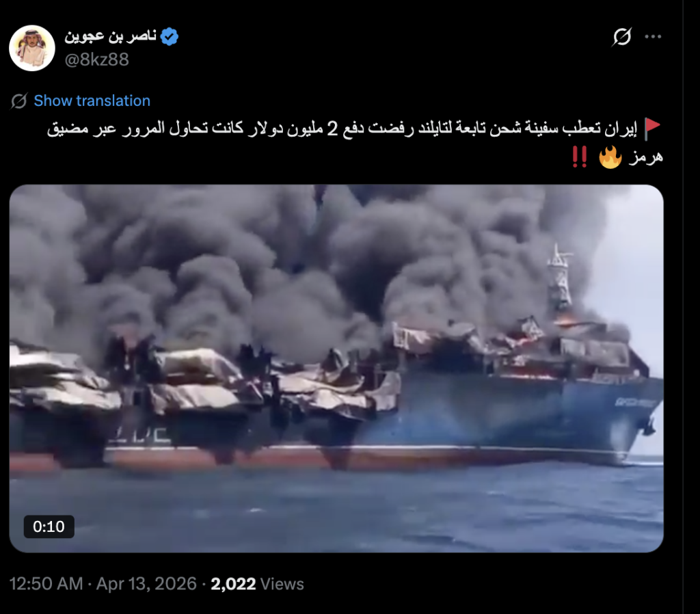
Task: Open the @8kz88 handle
Action: tap(97, 59)
